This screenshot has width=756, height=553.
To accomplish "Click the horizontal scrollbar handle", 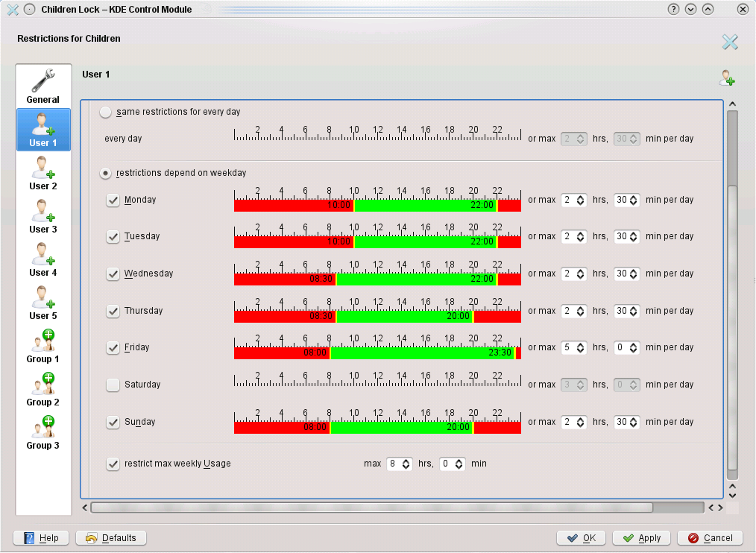I will point(372,508).
